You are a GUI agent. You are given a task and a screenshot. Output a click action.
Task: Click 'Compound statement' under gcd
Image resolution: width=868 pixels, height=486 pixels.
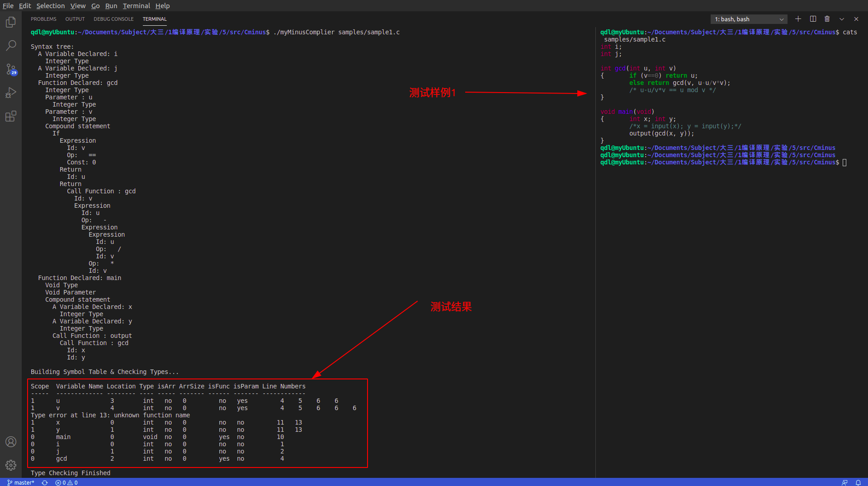click(x=78, y=126)
